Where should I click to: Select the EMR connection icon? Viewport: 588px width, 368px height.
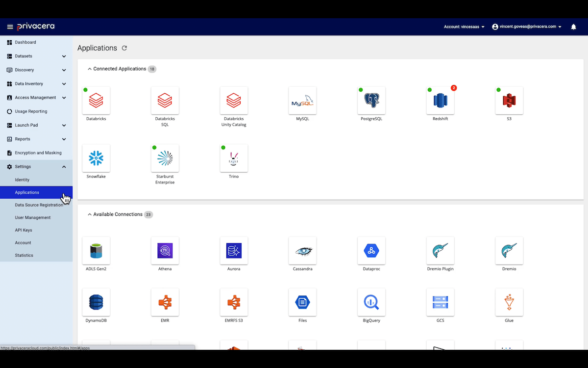click(165, 302)
